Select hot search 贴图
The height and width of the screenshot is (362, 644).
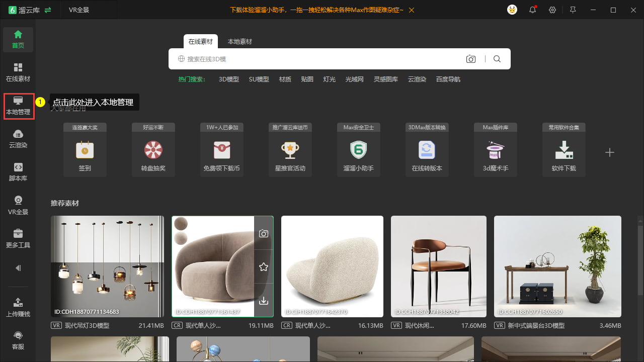tap(307, 79)
